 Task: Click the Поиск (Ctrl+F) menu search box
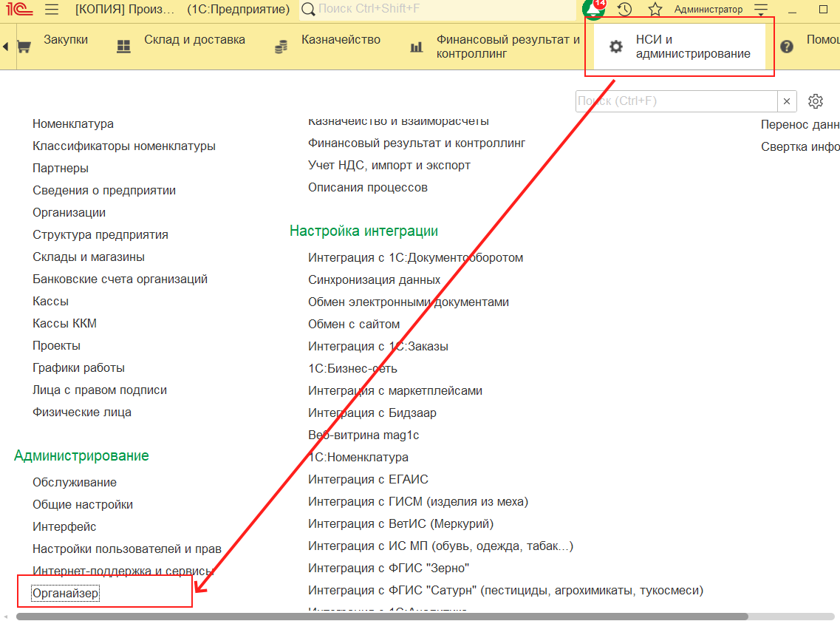(676, 101)
